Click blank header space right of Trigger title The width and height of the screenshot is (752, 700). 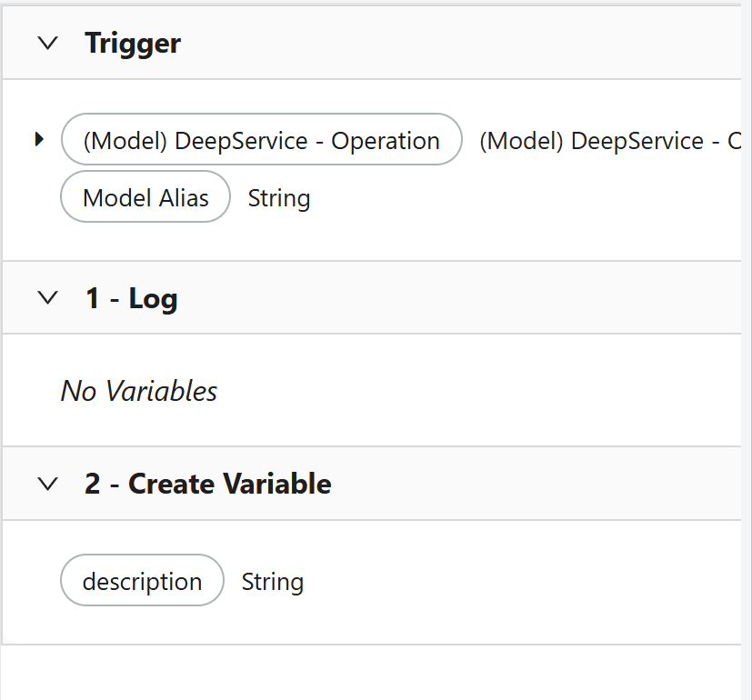460,43
